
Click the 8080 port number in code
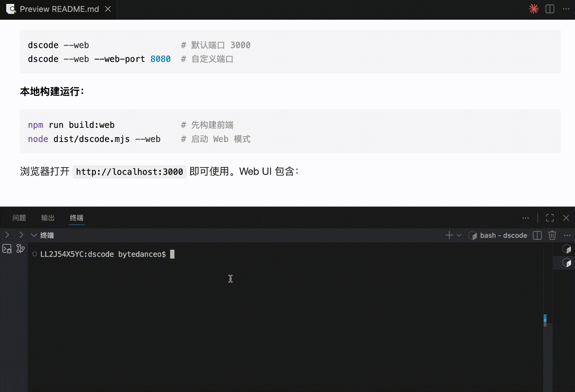coord(161,59)
